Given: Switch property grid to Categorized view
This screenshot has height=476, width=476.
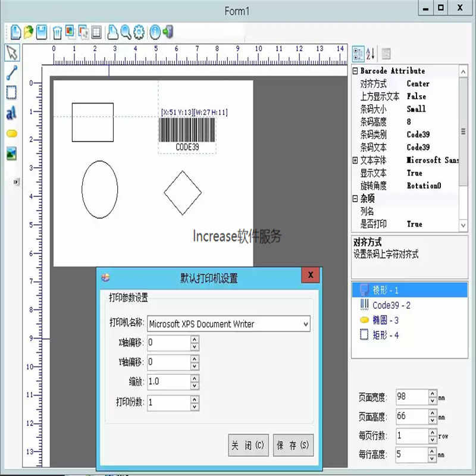Looking at the screenshot, I should coord(358,54).
